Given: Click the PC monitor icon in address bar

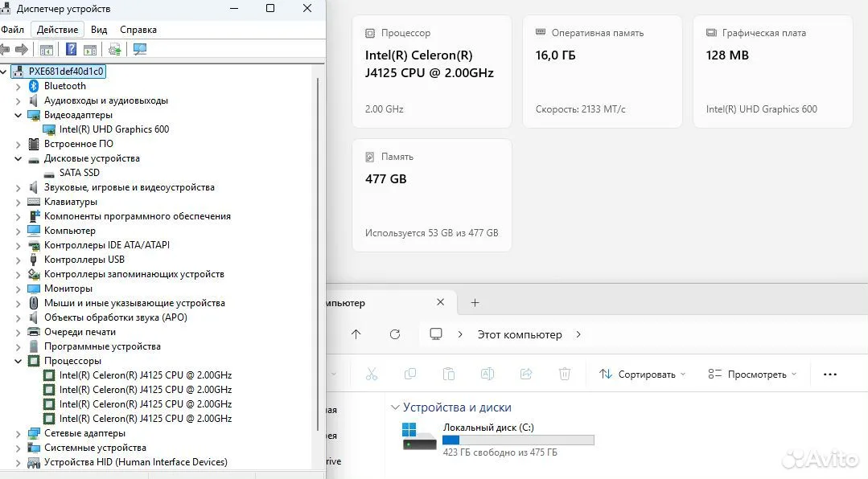Looking at the screenshot, I should (436, 334).
